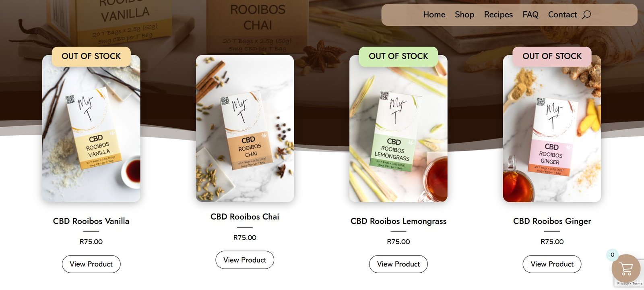Open the Contact menu link
This screenshot has width=644, height=290.
[562, 15]
